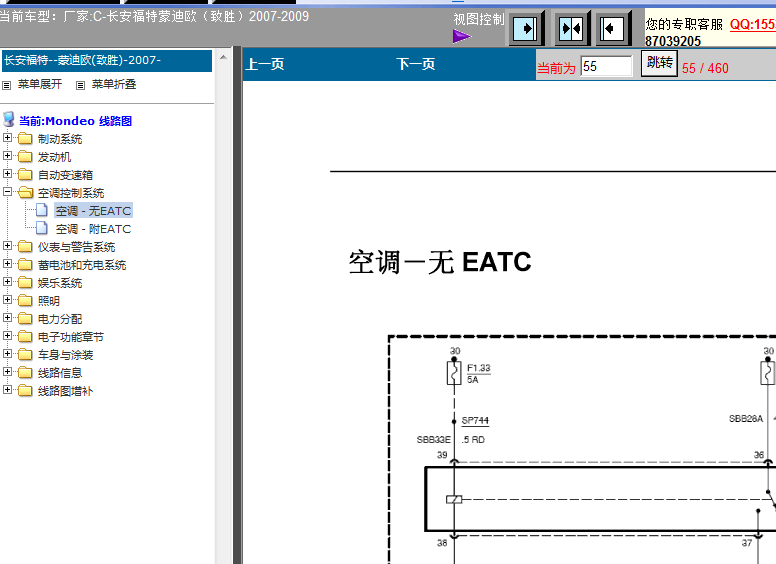Open the 电力分配 tree item

(60, 319)
